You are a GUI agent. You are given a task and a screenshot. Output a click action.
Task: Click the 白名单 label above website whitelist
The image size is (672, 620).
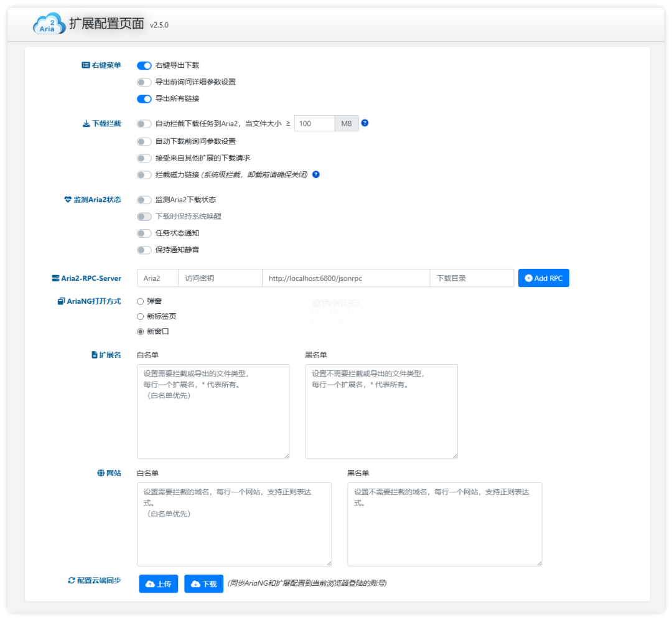(x=147, y=473)
